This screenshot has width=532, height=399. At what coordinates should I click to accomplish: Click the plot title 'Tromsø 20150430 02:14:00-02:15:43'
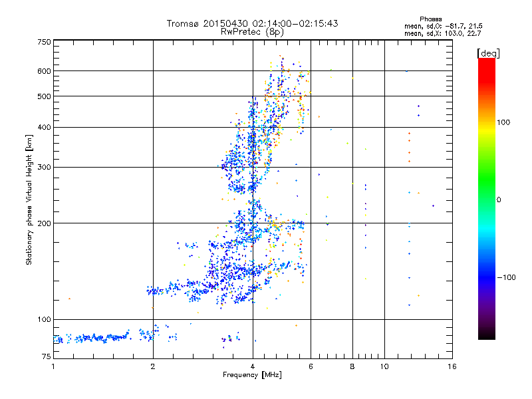[x=252, y=23]
